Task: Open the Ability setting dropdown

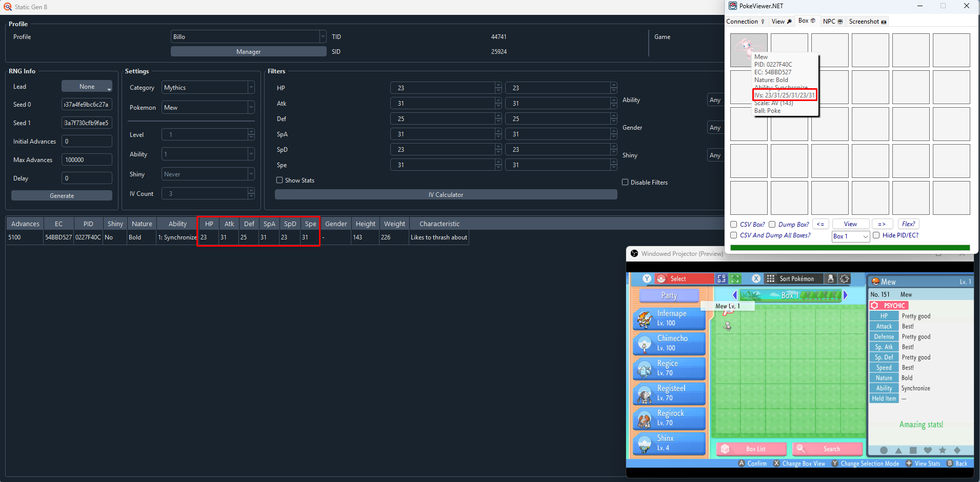Action: (208, 154)
